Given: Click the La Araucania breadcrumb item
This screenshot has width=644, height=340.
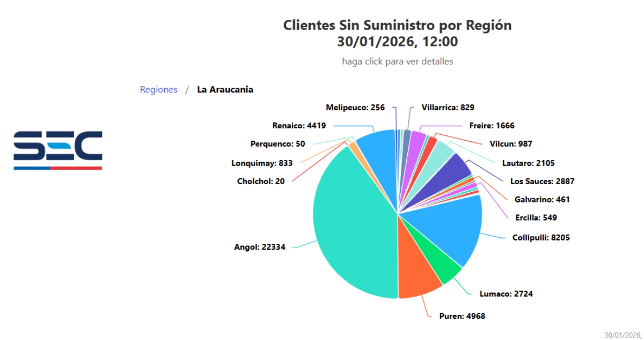Looking at the screenshot, I should (225, 90).
